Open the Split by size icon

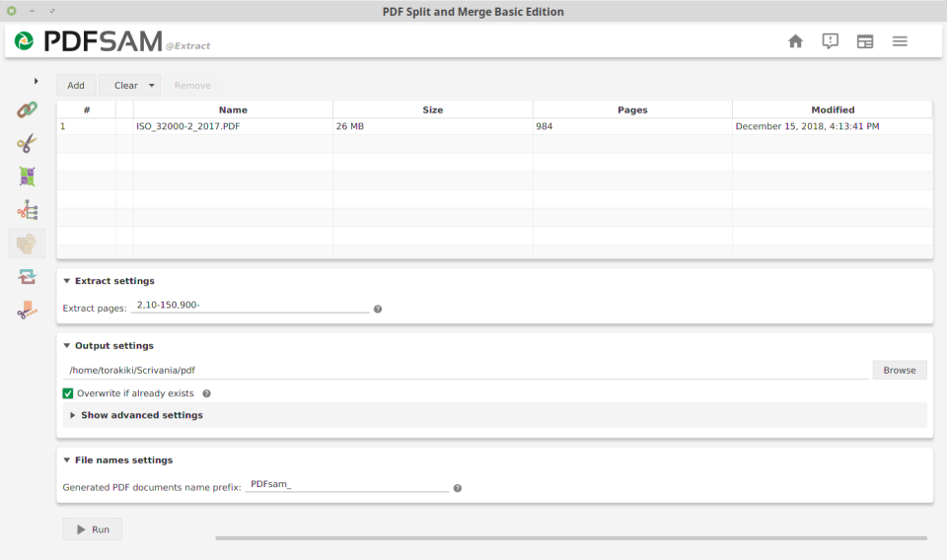[x=27, y=311]
